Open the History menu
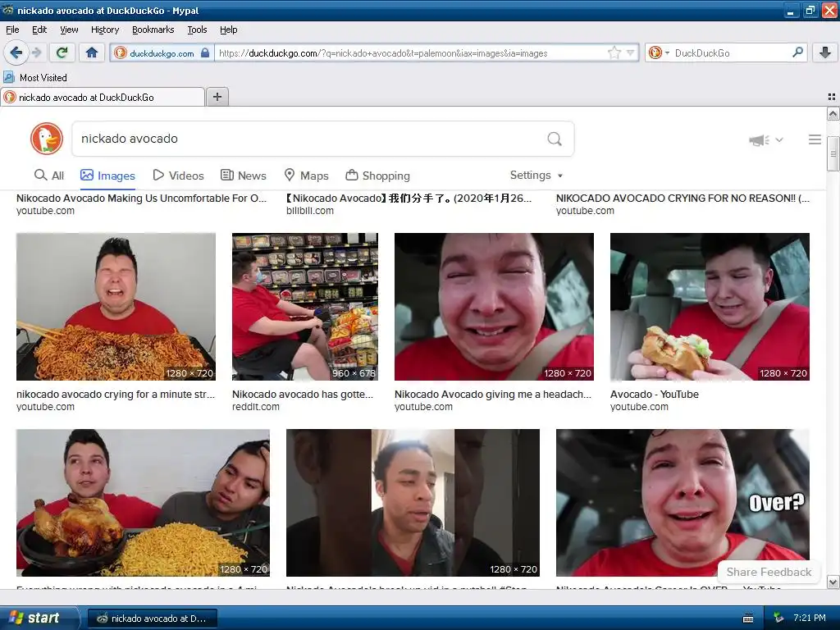 point(105,30)
